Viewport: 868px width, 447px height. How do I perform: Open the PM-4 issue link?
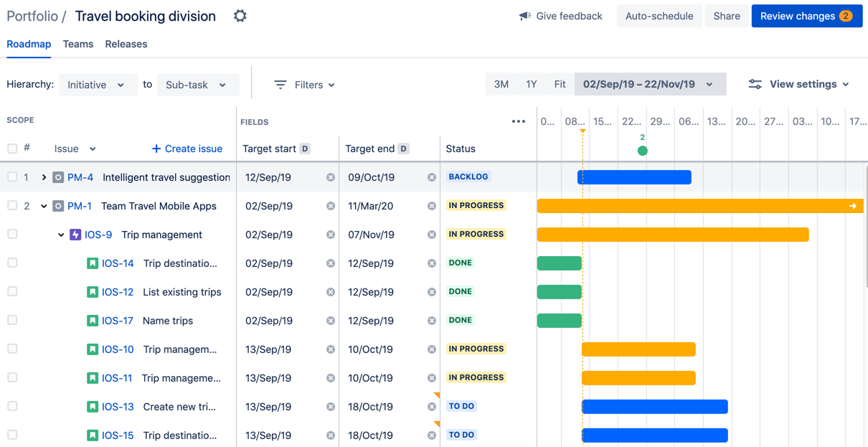pos(80,177)
